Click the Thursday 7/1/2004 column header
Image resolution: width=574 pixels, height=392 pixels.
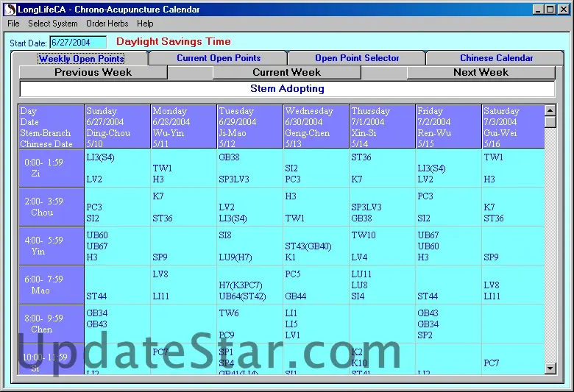pos(382,126)
